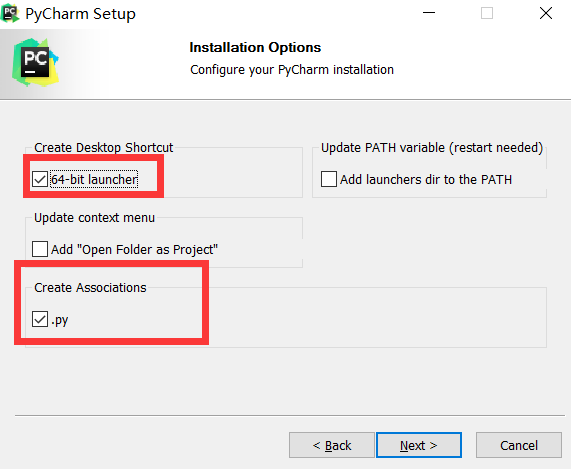Viewport: 571px width, 469px height.
Task: Click the "Create Associations" group title
Action: [x=90, y=288]
